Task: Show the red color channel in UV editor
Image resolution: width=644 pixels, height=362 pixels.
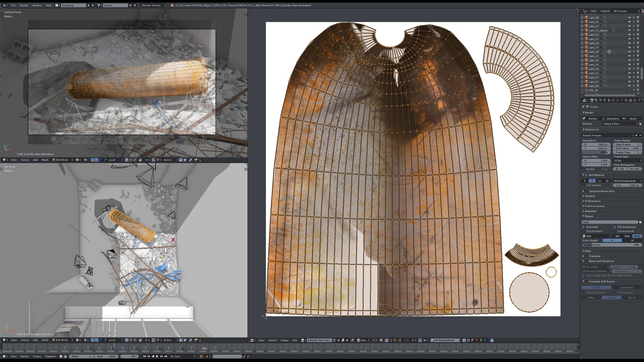Action: click(x=477, y=340)
